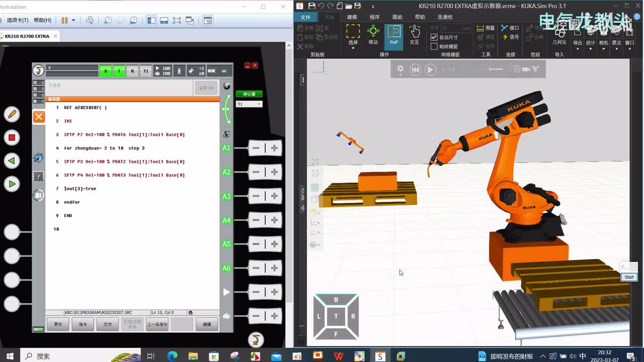The height and width of the screenshot is (362, 644).
Task: Click the orange X close editor icon
Action: 39,117
